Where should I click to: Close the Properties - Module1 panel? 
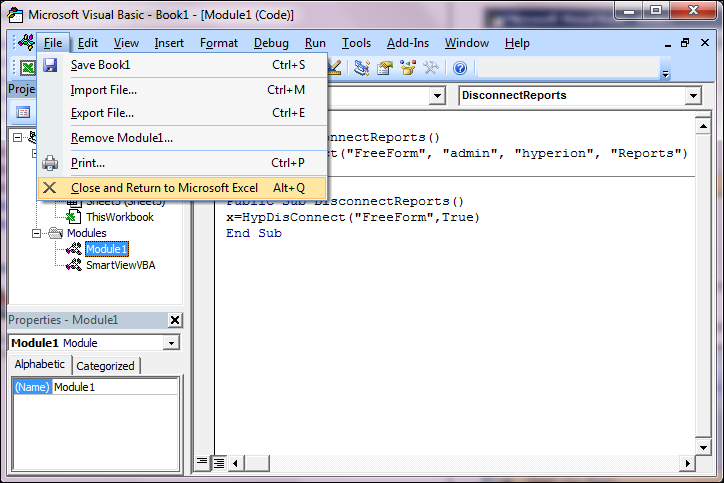175,320
